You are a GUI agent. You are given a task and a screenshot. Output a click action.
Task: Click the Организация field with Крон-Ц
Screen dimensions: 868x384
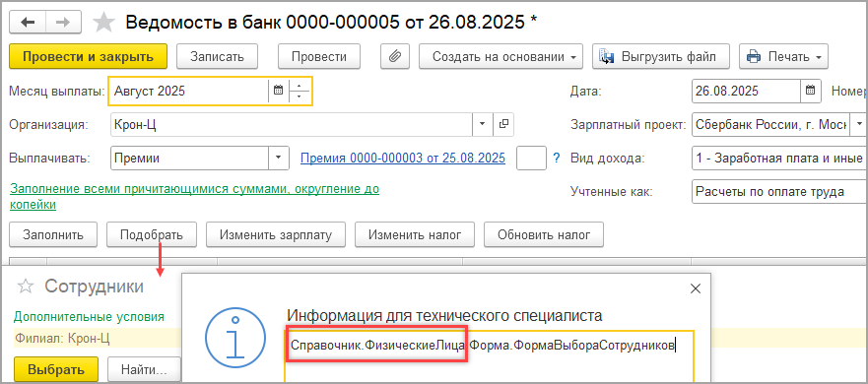coord(292,124)
